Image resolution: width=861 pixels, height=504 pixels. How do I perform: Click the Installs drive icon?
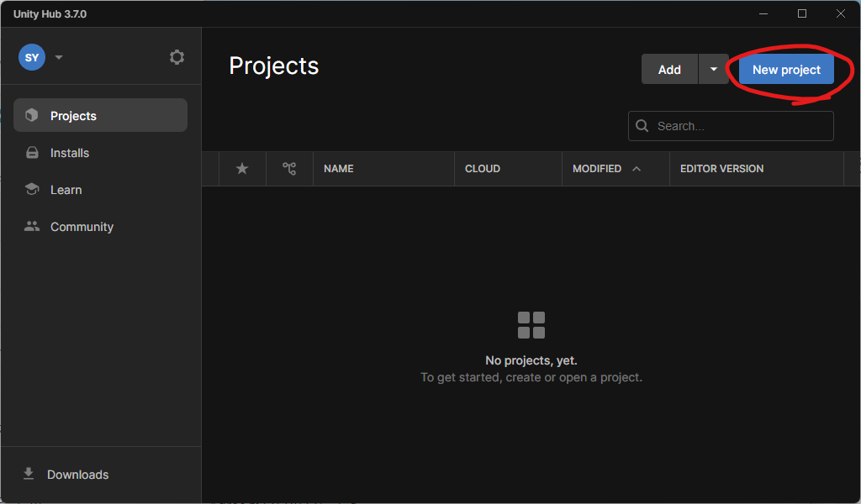coord(32,153)
